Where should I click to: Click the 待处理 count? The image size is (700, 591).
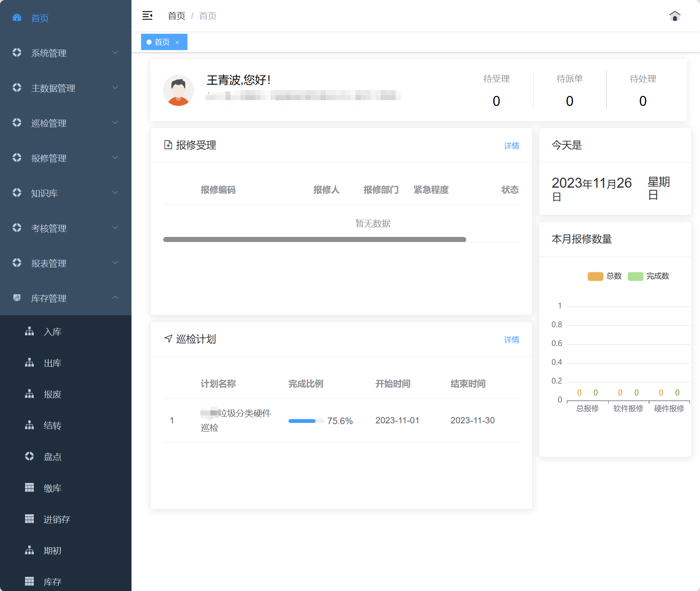point(643,101)
